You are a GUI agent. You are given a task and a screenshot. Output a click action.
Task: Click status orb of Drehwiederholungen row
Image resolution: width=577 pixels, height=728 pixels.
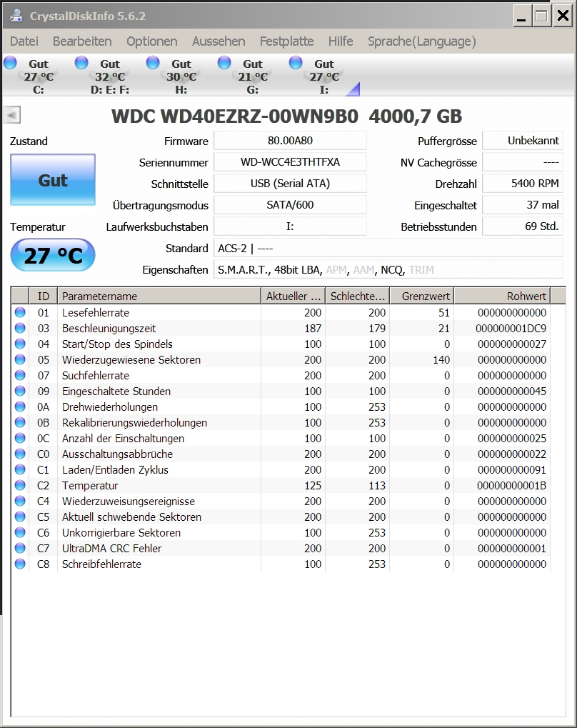20,407
